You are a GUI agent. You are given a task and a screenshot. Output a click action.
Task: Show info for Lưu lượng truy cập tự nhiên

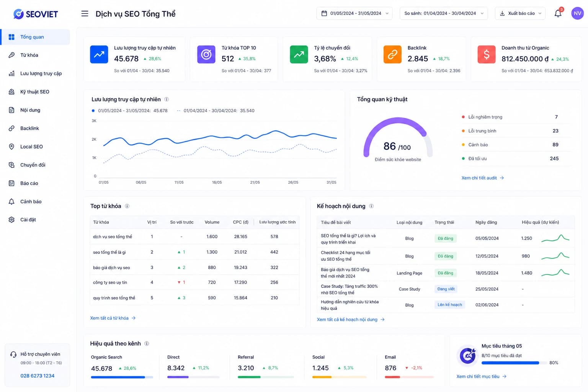pos(167,99)
